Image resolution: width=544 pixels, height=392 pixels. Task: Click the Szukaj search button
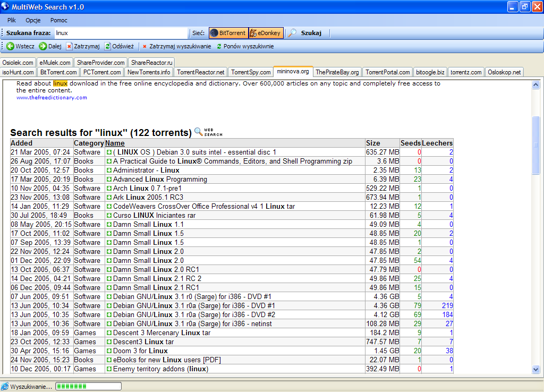305,33
